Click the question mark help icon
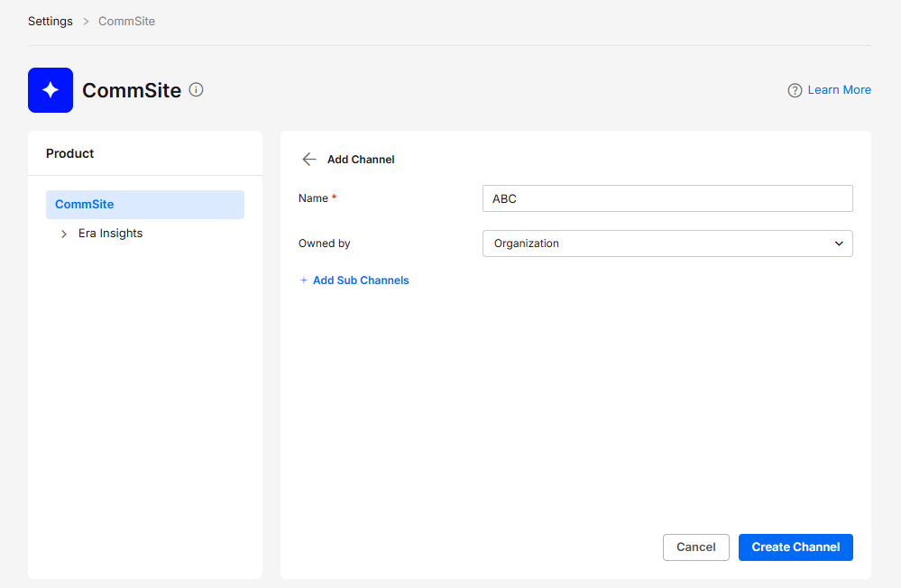The width and height of the screenshot is (901, 588). point(795,90)
